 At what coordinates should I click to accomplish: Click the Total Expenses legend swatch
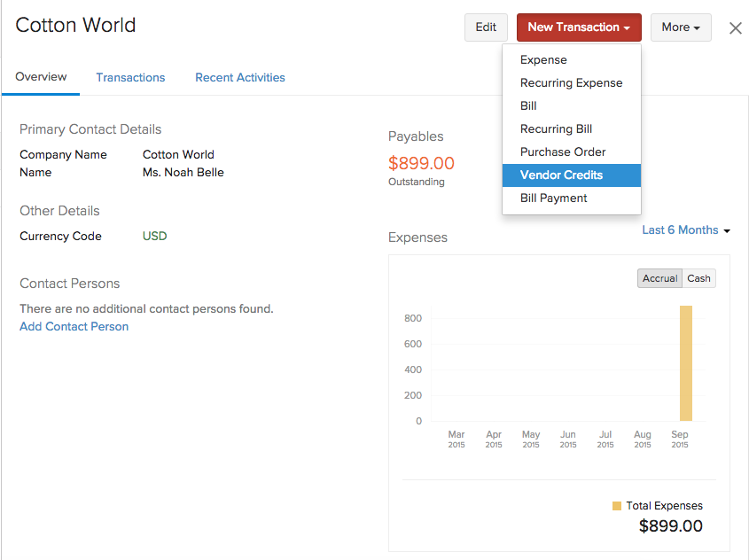pyautogui.click(x=617, y=505)
